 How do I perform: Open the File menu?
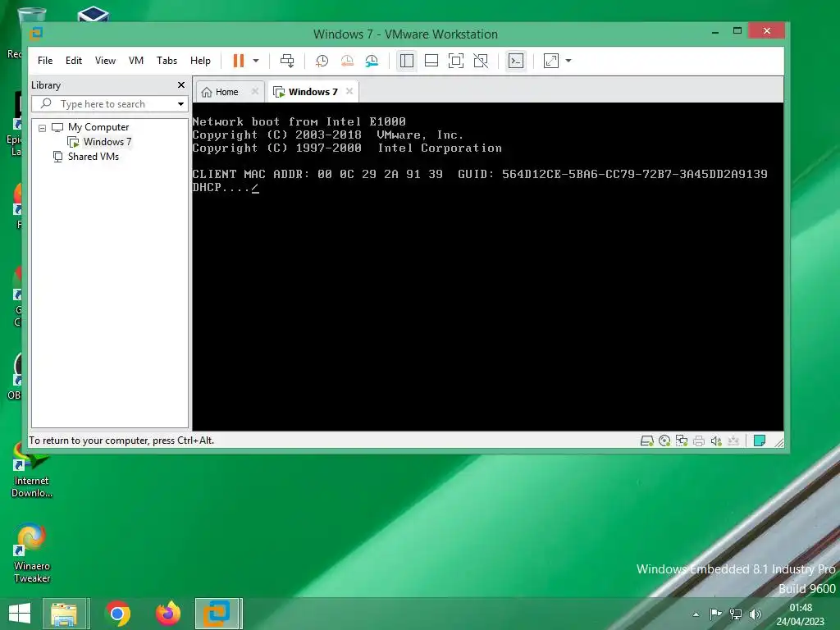pyautogui.click(x=45, y=61)
